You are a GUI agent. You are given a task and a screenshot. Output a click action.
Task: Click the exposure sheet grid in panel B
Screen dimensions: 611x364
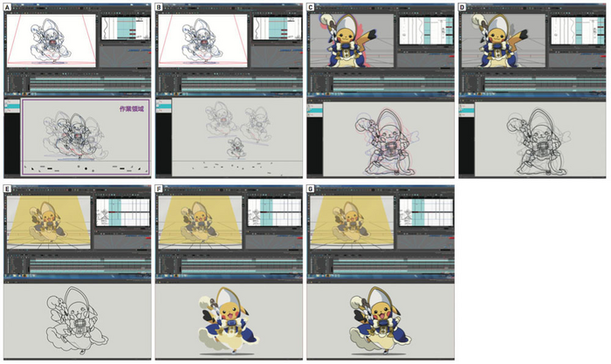coord(277,29)
